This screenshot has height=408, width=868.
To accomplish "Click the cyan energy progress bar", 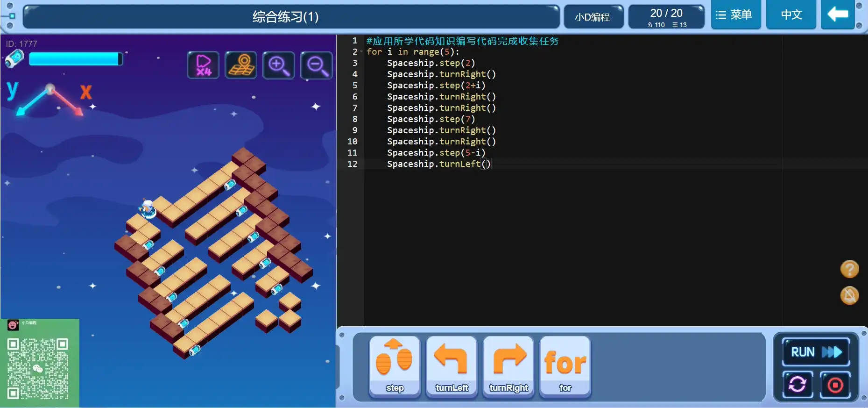I will [75, 59].
